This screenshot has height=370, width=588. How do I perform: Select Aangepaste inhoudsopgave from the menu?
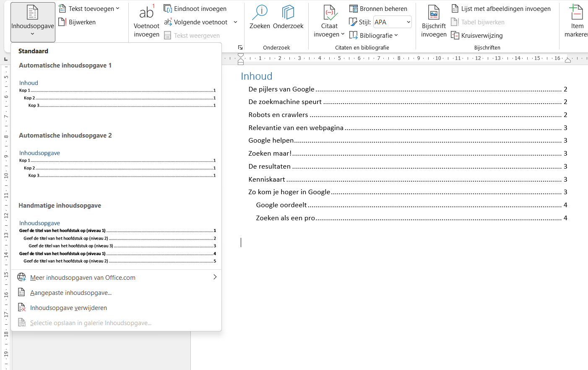pyautogui.click(x=70, y=292)
